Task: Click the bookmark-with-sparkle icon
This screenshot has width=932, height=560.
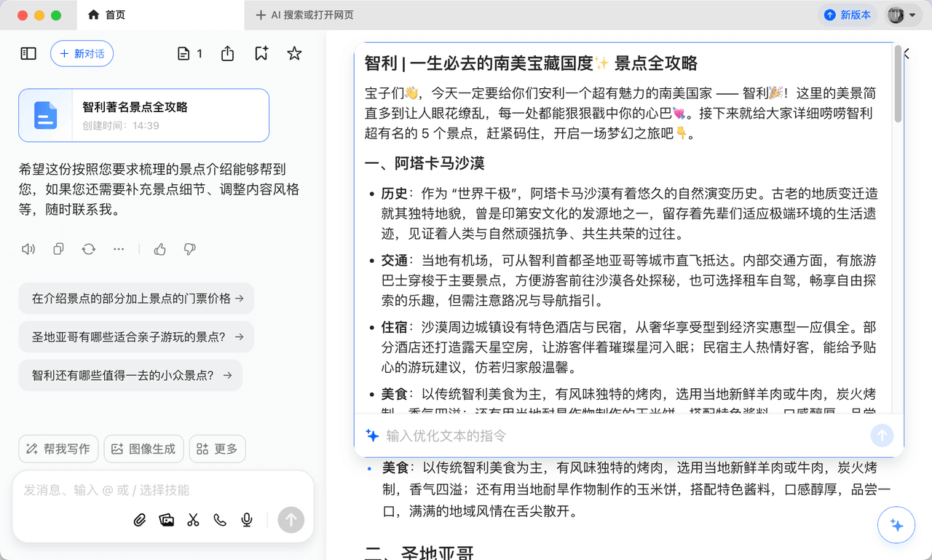Action: (x=261, y=54)
